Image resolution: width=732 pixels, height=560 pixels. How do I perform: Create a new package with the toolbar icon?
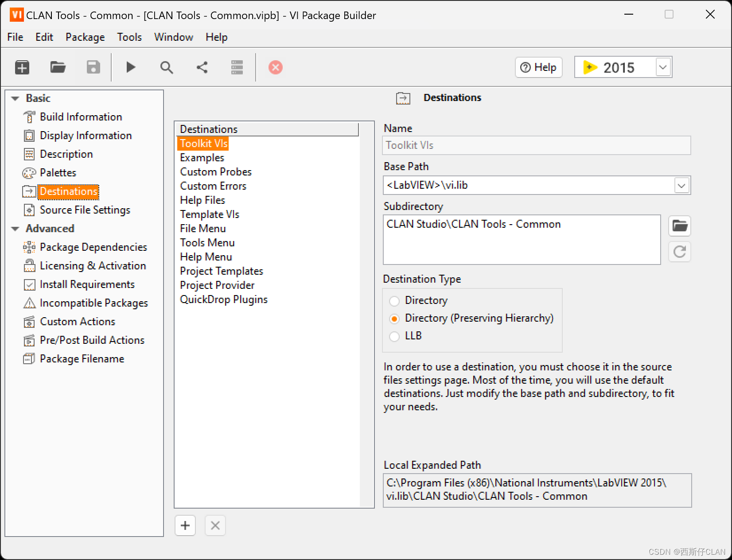pos(22,67)
